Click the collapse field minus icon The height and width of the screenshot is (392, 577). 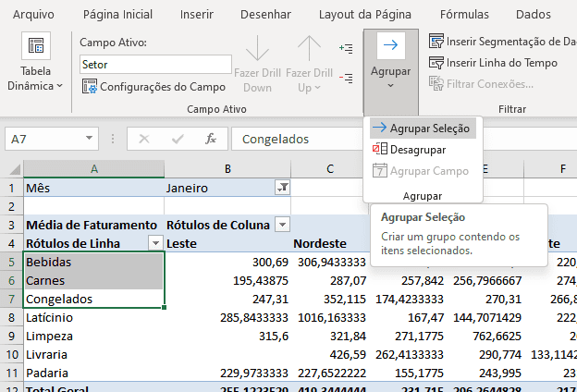(x=346, y=78)
